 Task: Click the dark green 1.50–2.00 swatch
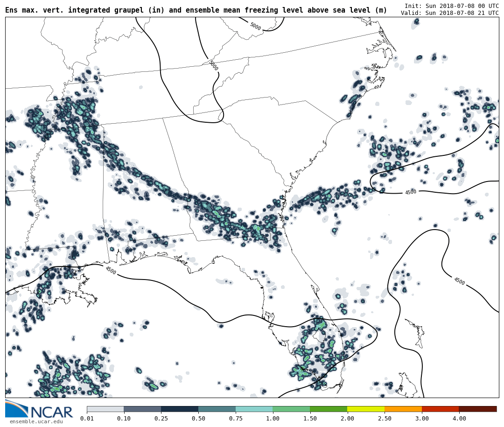[x=329, y=409]
